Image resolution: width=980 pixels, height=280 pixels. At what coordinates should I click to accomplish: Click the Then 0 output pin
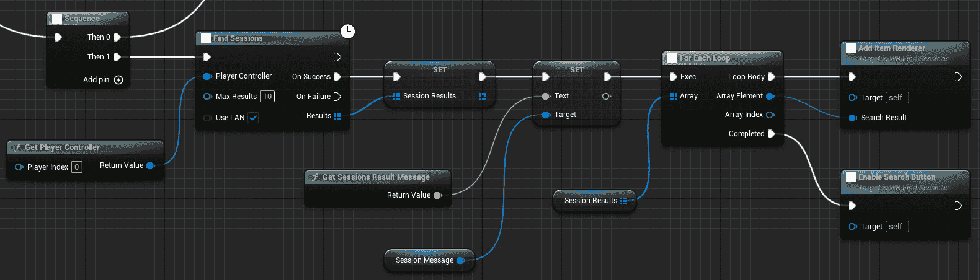tap(117, 37)
